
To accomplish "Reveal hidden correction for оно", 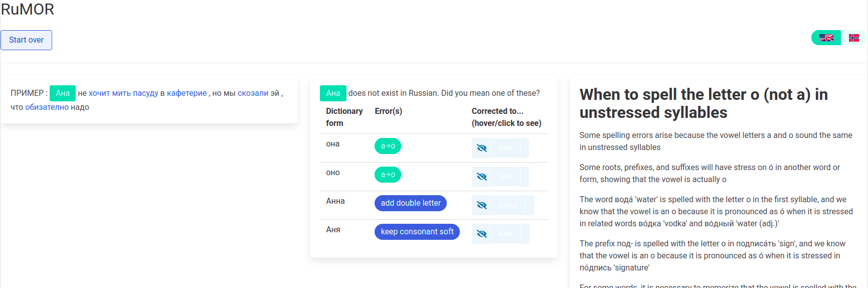I will coord(482,177).
